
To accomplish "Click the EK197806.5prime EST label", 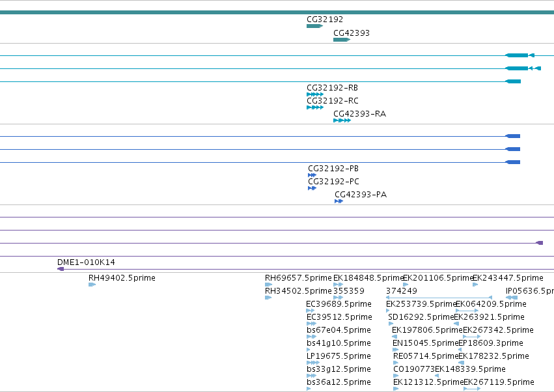I will (427, 330).
